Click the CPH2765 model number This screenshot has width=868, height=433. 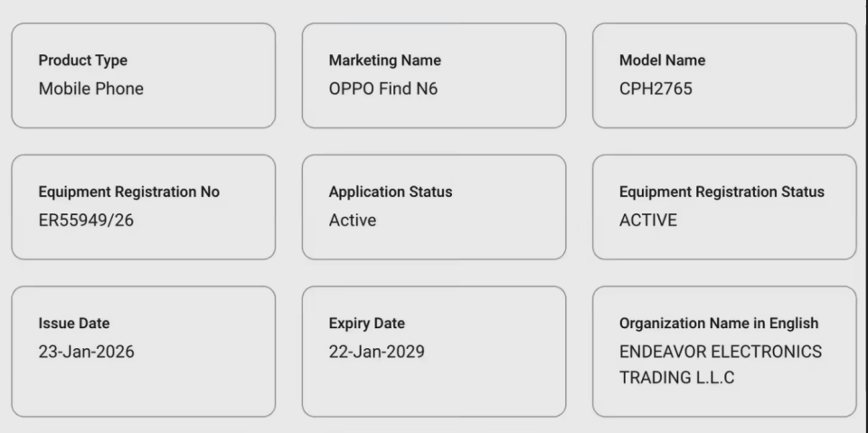(656, 89)
